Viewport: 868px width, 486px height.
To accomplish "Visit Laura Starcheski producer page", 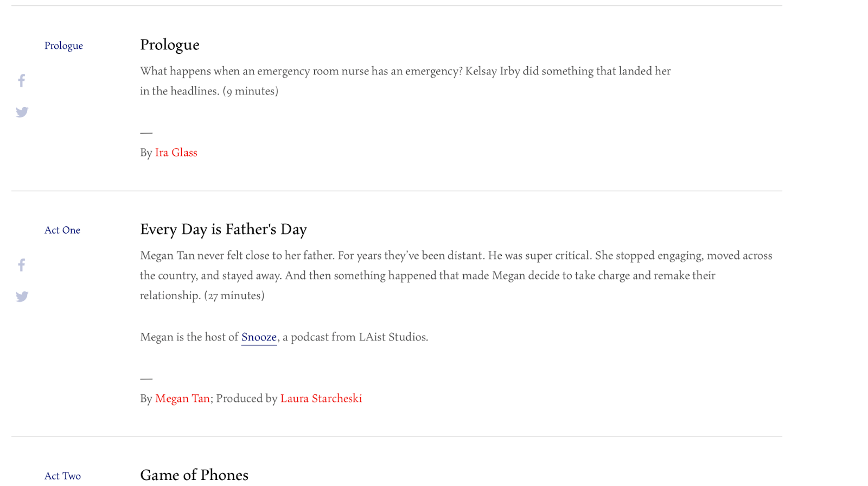I will 321,399.
